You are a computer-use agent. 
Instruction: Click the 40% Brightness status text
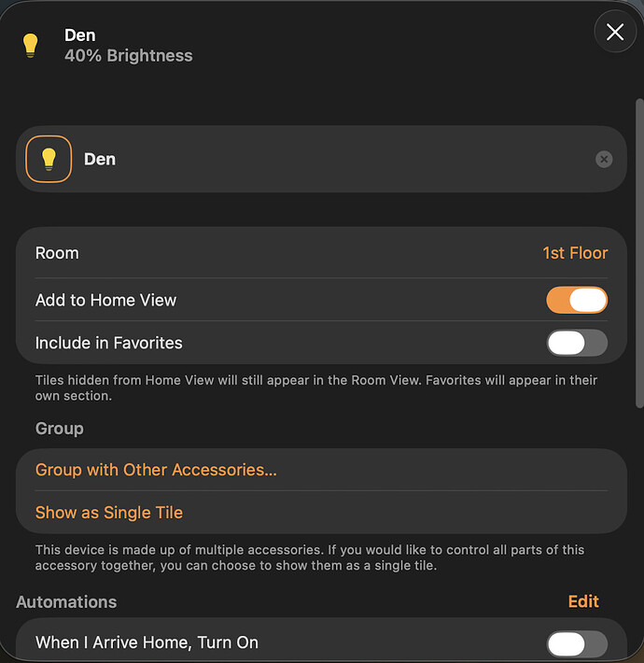(129, 56)
